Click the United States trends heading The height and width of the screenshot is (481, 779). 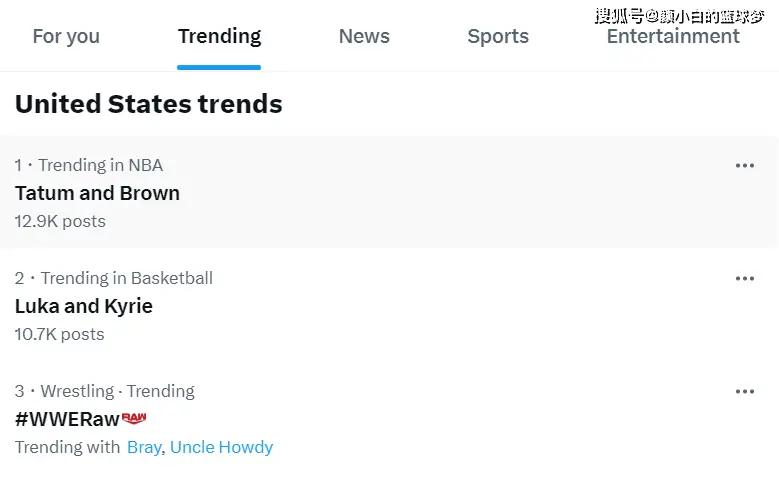149,104
